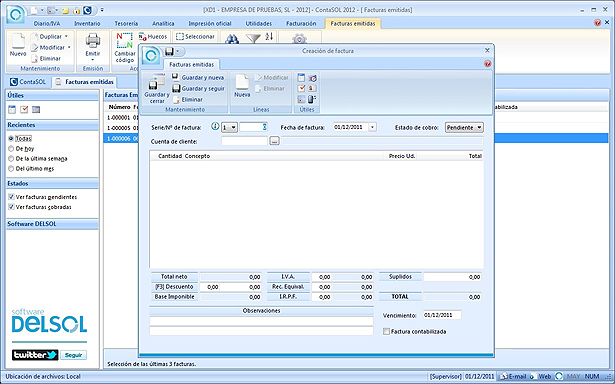Click Guardar y nueva in dialog
The width and height of the screenshot is (615, 384).
click(x=198, y=77)
